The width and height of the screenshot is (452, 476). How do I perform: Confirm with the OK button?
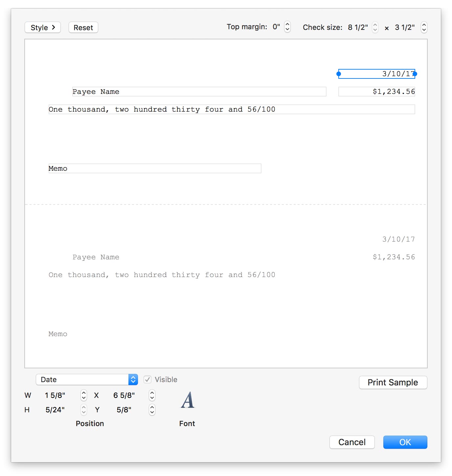[x=405, y=442]
